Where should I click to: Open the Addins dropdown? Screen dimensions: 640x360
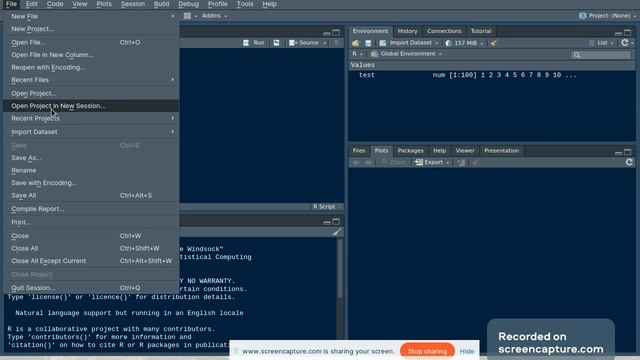[214, 16]
